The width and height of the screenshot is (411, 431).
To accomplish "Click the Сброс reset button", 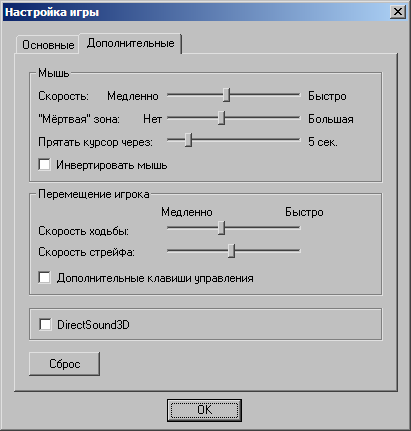I will pyautogui.click(x=64, y=364).
